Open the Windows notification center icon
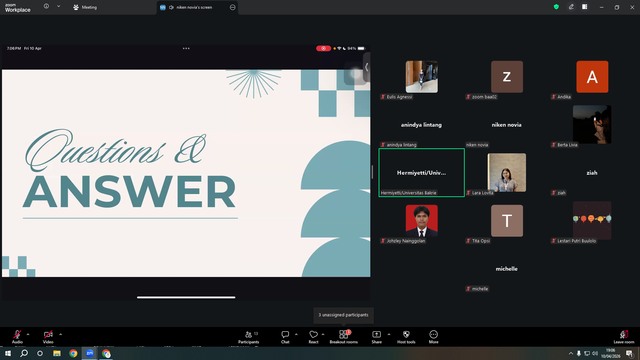Screen dimensions: 640x360 [629, 353]
